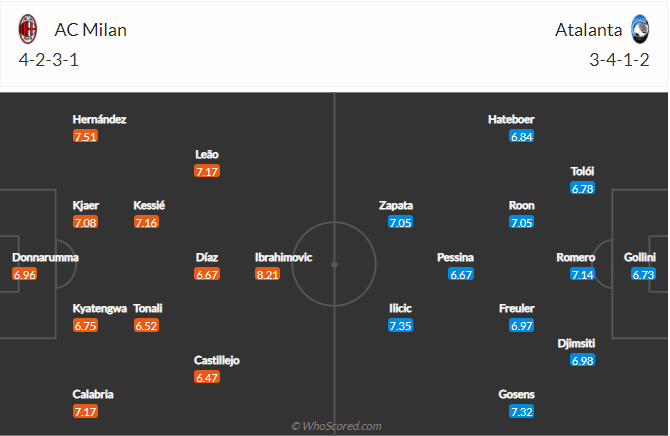The width and height of the screenshot is (670, 436).
Task: Select Calabria's 7.17 rating badge
Action: click(85, 411)
